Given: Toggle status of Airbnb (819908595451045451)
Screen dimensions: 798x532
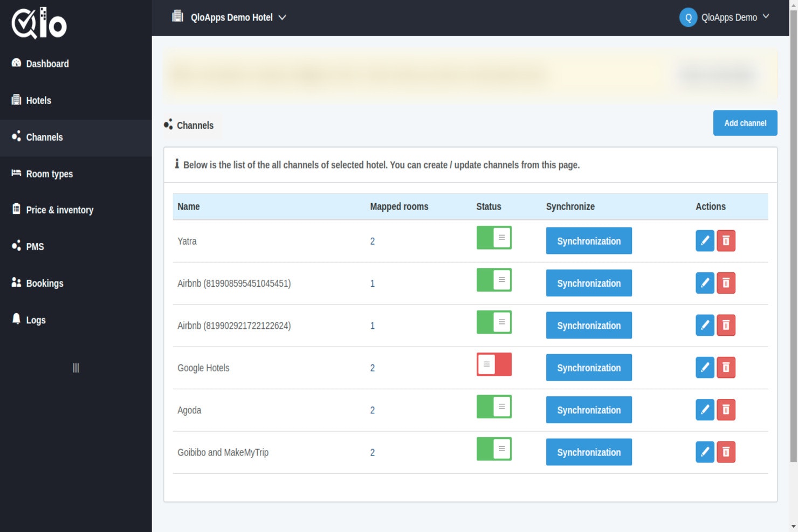Looking at the screenshot, I should (494, 280).
